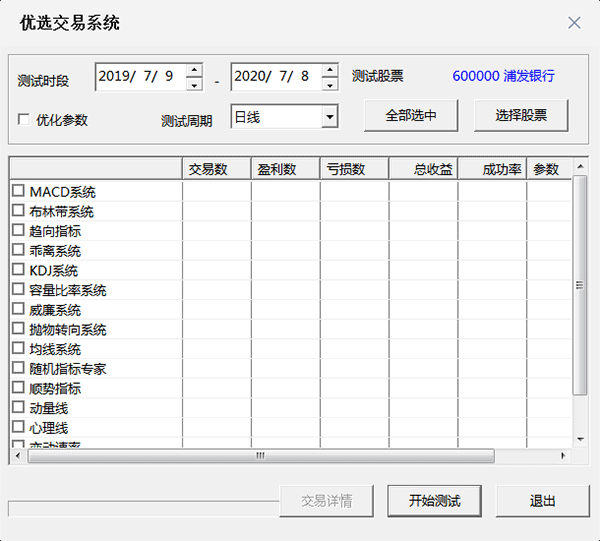Click the horizontal scrollbar thumb
This screenshot has width=600, height=541.
(261, 456)
